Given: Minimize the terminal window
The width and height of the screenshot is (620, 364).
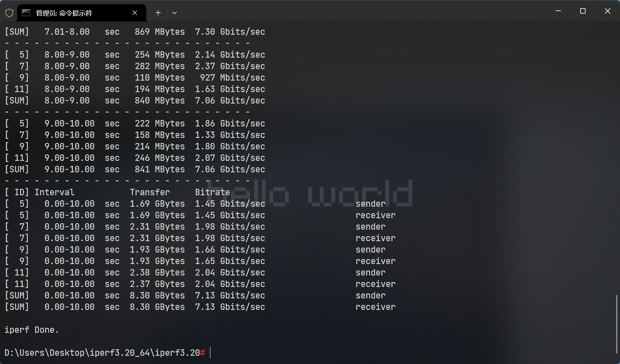Looking at the screenshot, I should pyautogui.click(x=558, y=11).
